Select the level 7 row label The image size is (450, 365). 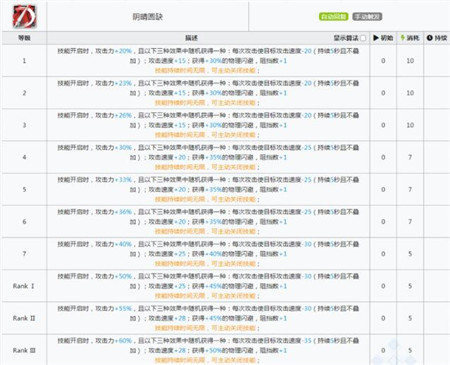tap(24, 254)
